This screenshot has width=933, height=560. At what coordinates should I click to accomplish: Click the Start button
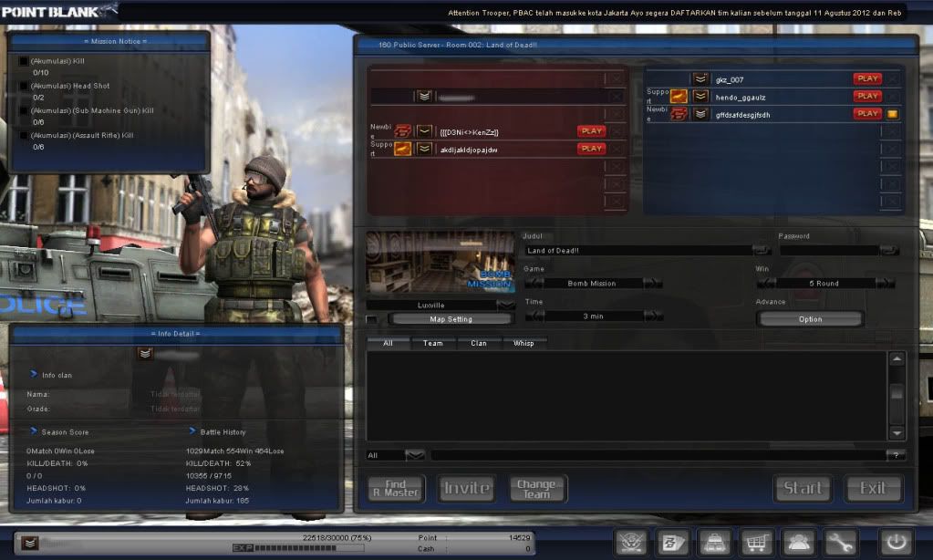[803, 488]
